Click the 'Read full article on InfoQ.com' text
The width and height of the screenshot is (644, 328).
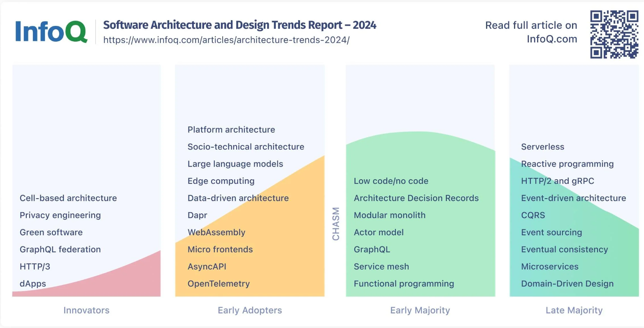[x=531, y=32]
